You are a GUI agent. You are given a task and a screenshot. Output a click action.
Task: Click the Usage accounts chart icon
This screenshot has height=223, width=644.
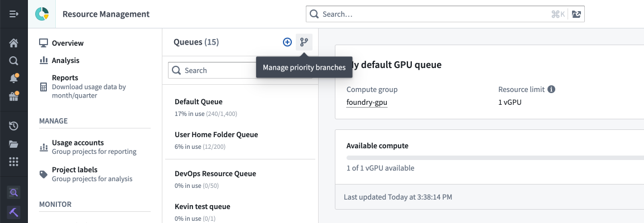click(x=44, y=147)
